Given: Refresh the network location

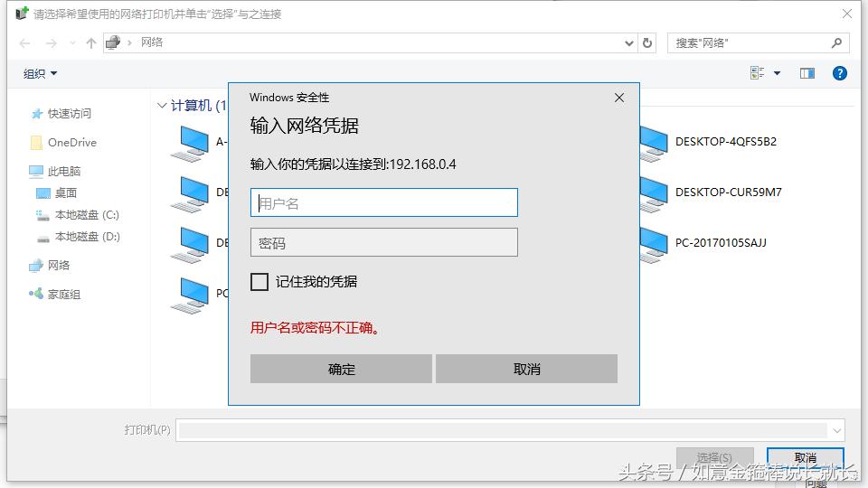Looking at the screenshot, I should (x=647, y=43).
